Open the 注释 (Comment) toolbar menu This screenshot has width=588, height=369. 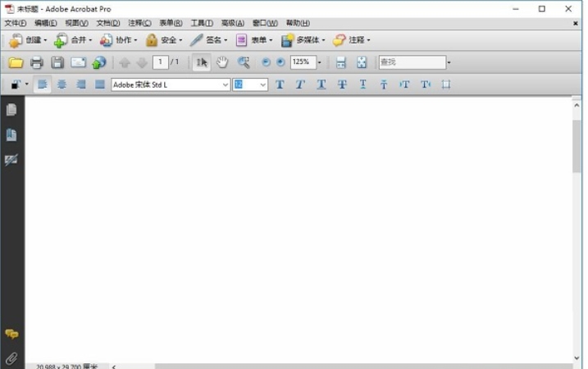pos(351,40)
